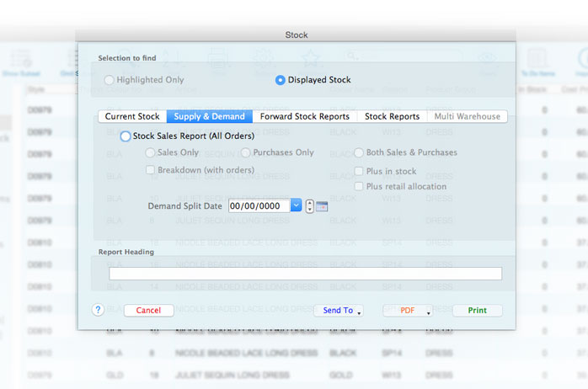Viewport: 588px width, 389px height.
Task: Select the Highlighted Only radio button
Action: pos(110,80)
